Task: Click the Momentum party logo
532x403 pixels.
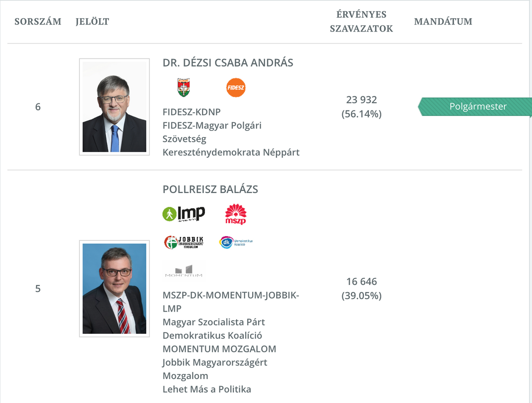Action: (x=184, y=271)
